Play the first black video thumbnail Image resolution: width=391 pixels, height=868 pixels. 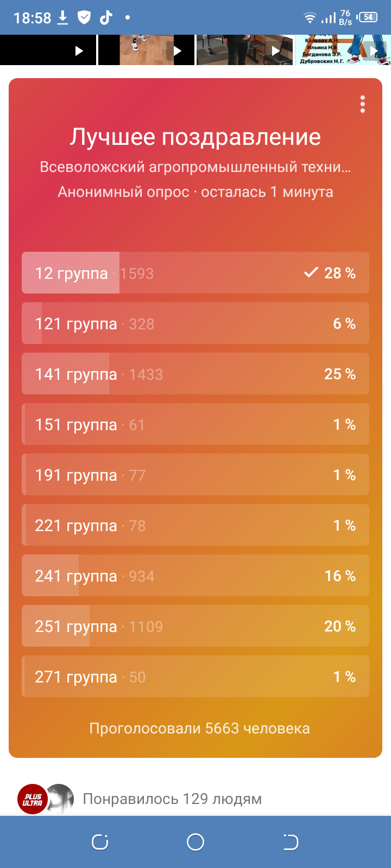point(48,50)
